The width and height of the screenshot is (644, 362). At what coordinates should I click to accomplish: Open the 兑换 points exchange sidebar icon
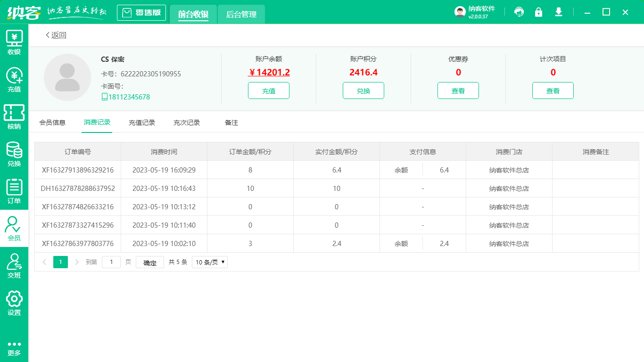click(14, 154)
